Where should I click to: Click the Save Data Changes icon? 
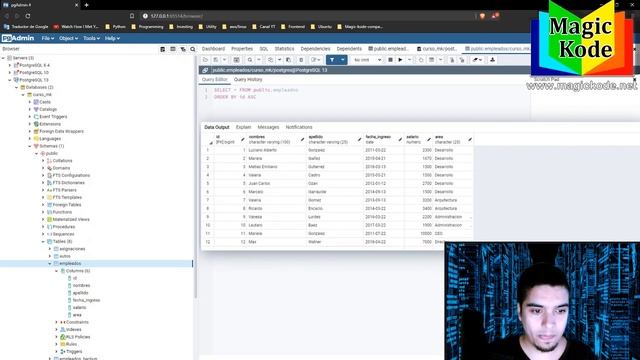click(x=236, y=60)
